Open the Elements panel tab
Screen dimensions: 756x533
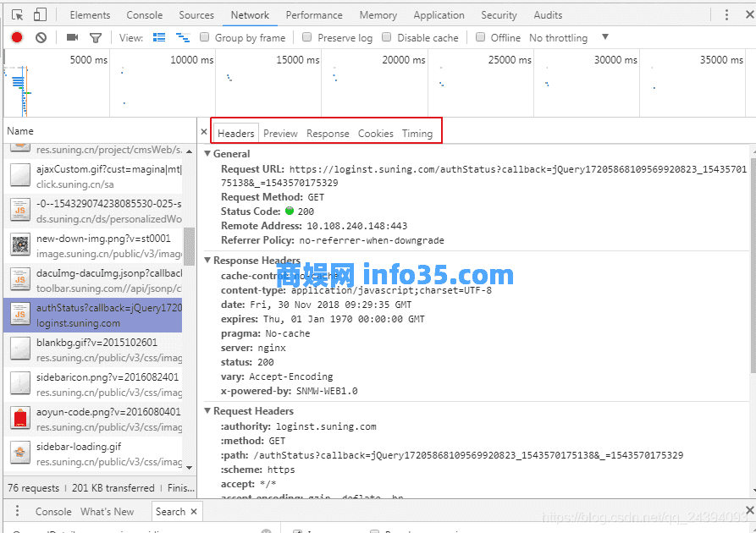(90, 15)
